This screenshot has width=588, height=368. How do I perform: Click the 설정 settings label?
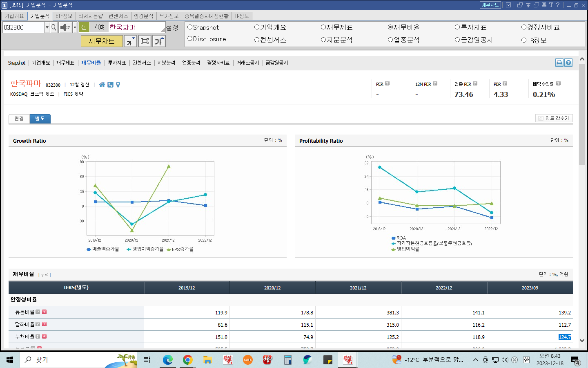[172, 27]
